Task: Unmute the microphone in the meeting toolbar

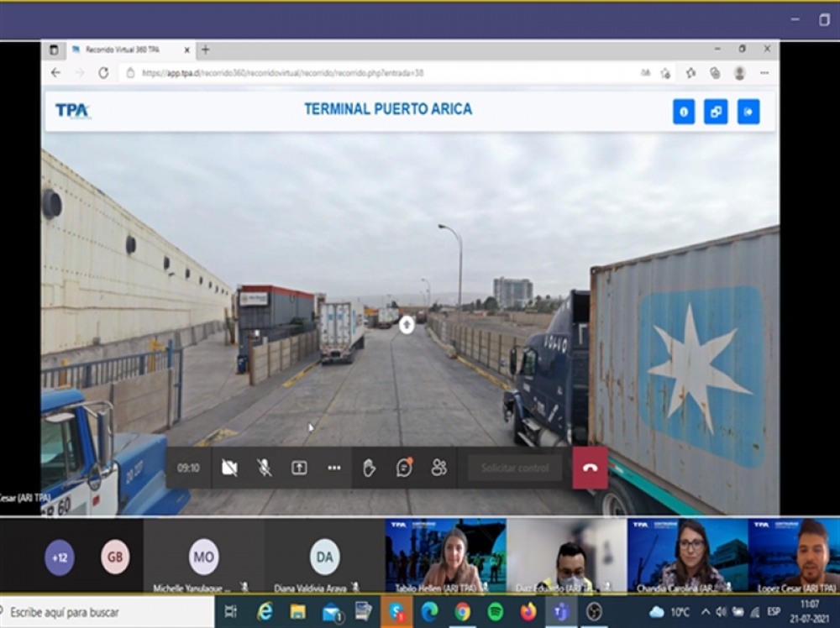Action: coord(264,468)
